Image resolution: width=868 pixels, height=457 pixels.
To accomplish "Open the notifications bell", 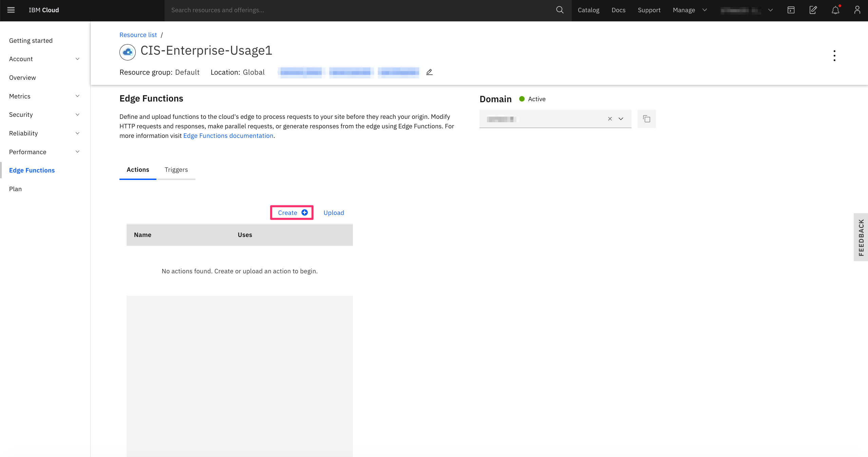I will 835,10.
